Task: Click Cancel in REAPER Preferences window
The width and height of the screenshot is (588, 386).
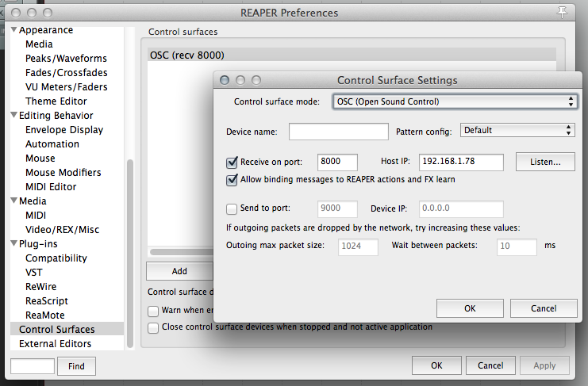Action: pos(490,365)
